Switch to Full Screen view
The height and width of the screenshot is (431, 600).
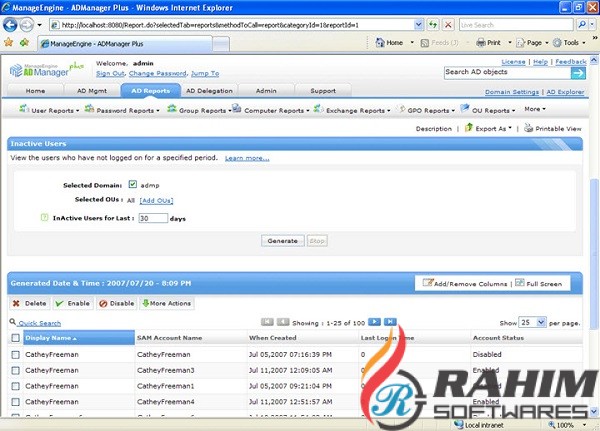click(539, 284)
